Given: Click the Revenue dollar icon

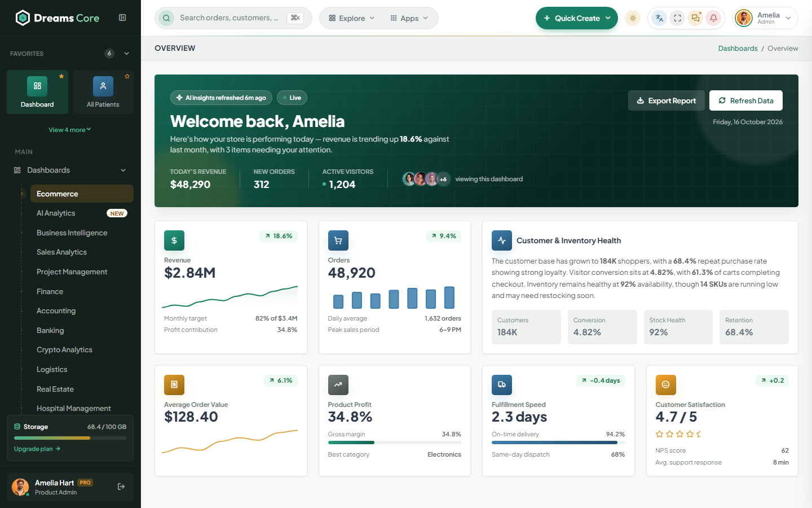Looking at the screenshot, I should click(x=174, y=240).
